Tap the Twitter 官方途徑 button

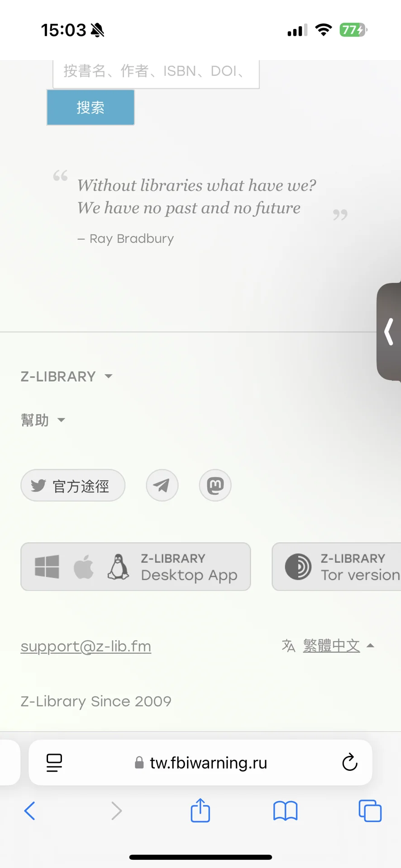coord(73,486)
